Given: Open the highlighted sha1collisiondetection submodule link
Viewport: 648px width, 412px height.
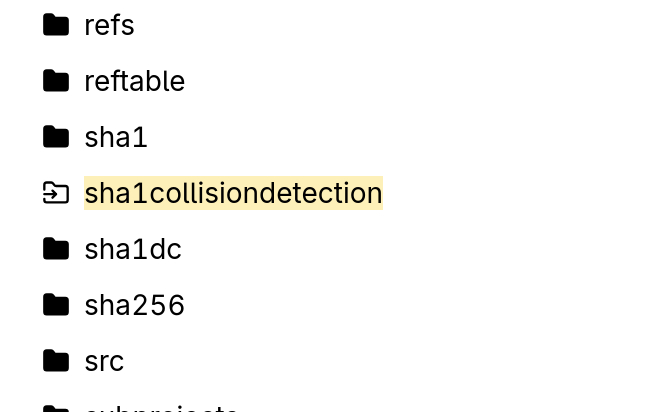Looking at the screenshot, I should pos(233,193).
